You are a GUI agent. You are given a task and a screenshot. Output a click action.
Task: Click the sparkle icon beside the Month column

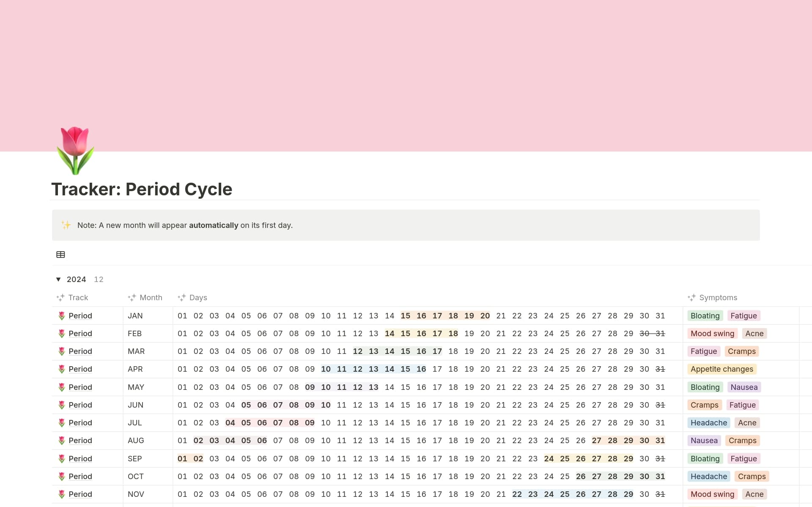(132, 297)
